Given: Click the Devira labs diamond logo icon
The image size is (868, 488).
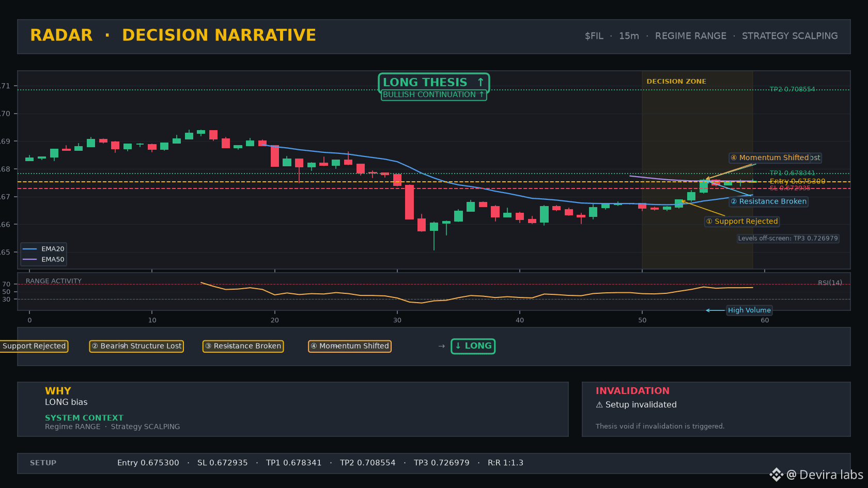Looking at the screenshot, I should tap(776, 475).
